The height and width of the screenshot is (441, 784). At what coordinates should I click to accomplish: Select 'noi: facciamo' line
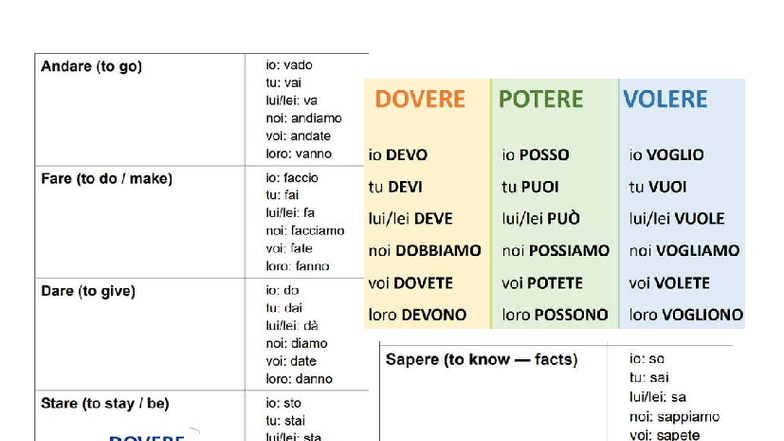coord(305,230)
